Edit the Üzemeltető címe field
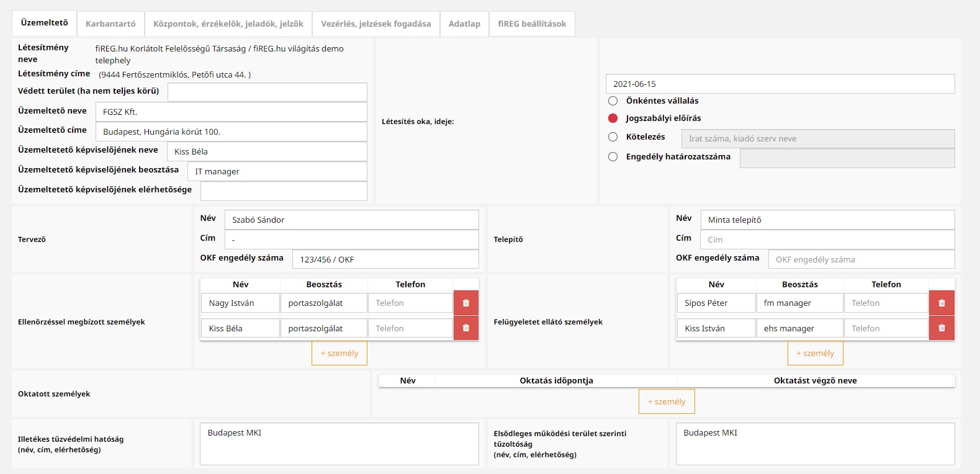This screenshot has height=474, width=980. tap(232, 132)
